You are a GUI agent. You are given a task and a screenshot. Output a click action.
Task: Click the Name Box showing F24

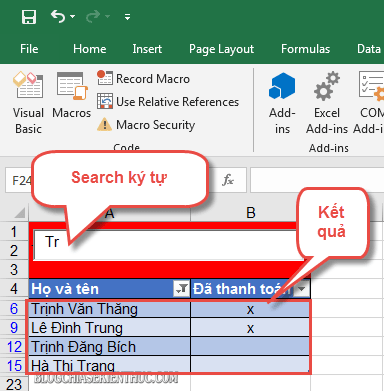click(19, 180)
